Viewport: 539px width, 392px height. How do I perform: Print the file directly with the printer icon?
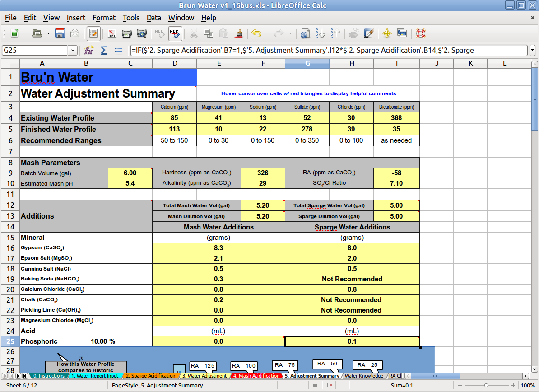127,33
